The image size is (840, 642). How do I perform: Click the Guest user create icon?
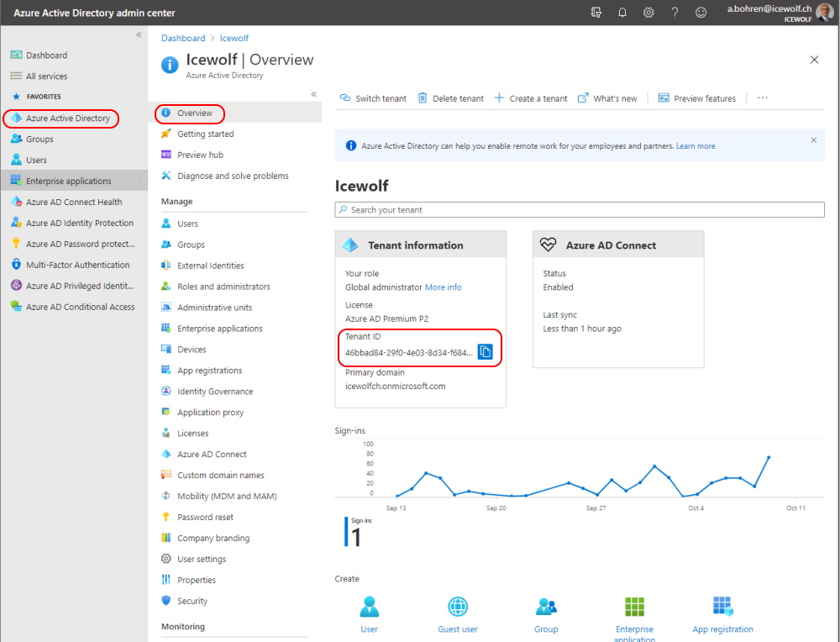[x=458, y=607]
